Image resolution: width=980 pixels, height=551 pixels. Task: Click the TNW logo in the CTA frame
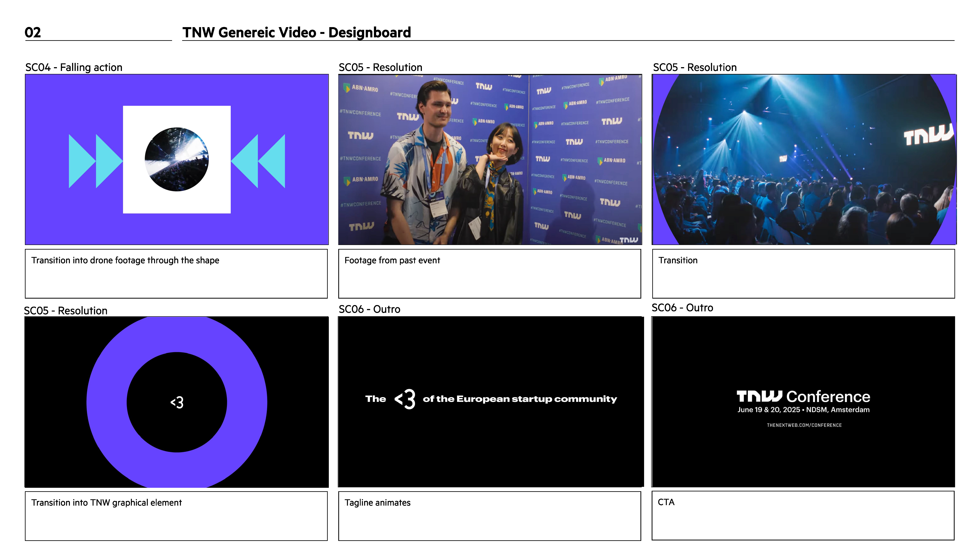759,396
